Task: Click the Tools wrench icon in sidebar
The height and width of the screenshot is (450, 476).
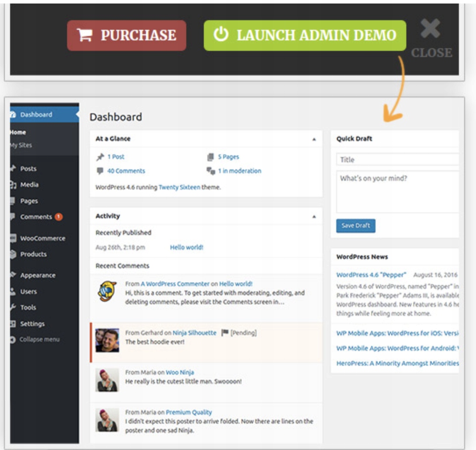Action: click(13, 307)
